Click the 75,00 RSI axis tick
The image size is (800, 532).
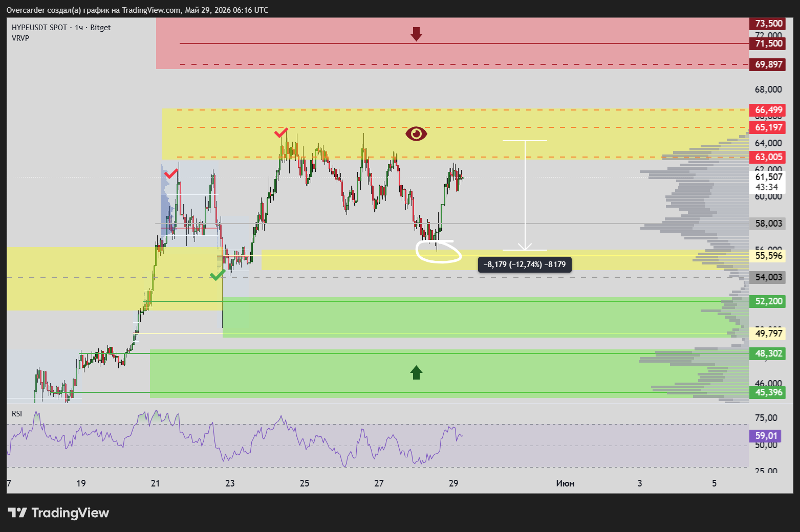click(x=766, y=418)
